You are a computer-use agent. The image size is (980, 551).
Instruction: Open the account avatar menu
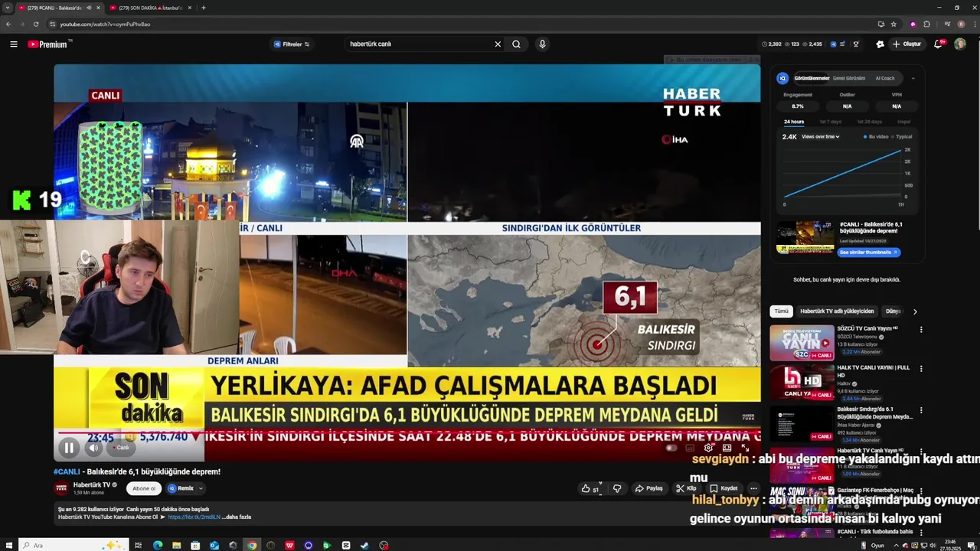(960, 44)
